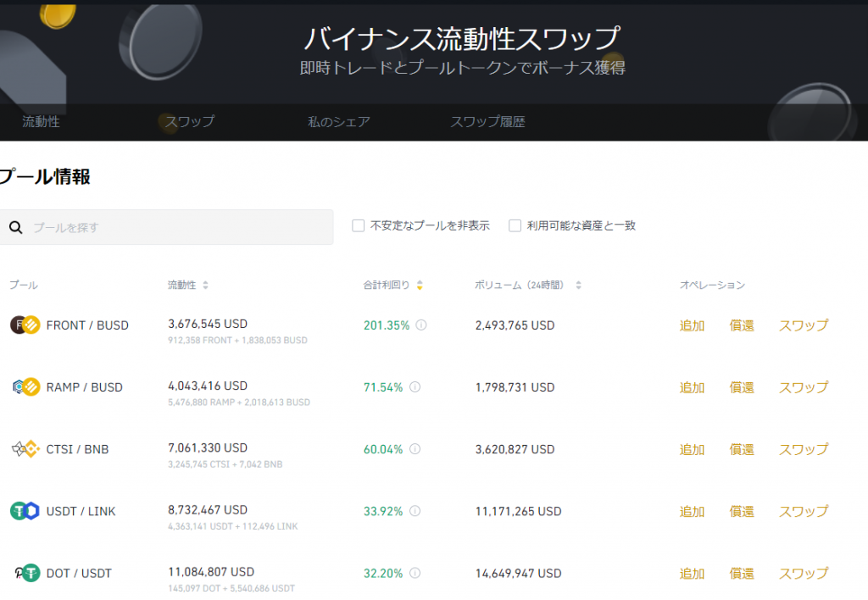
Task: Click スワップ for FRONT / BUSD pool
Action: (x=804, y=325)
